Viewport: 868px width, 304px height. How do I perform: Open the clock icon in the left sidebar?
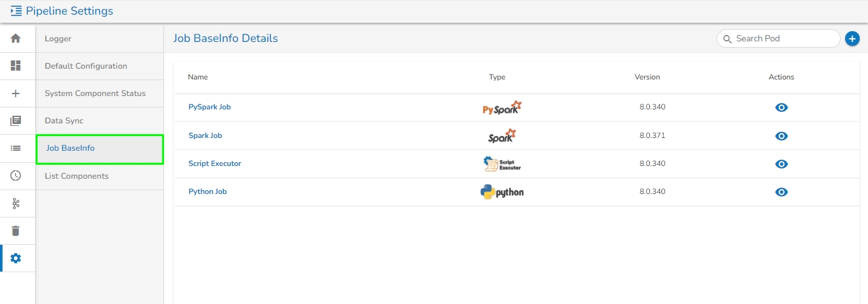16,176
